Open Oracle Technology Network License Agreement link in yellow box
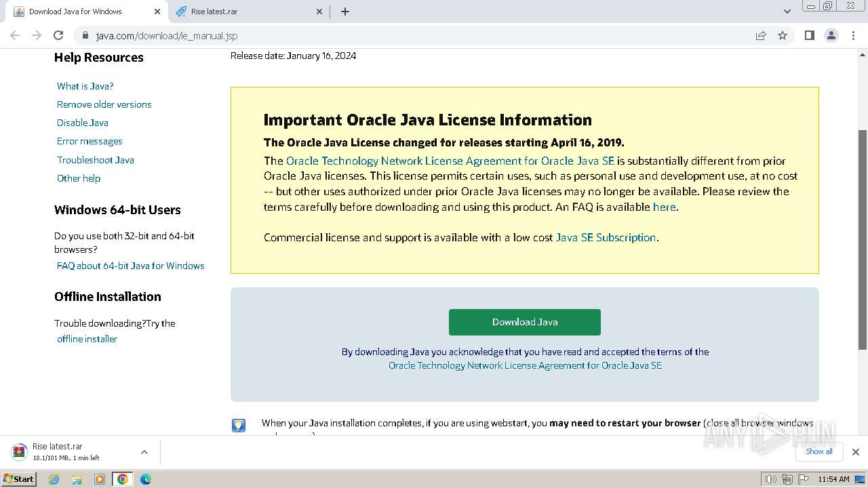Viewport: 868px width, 488px height. pyautogui.click(x=450, y=161)
